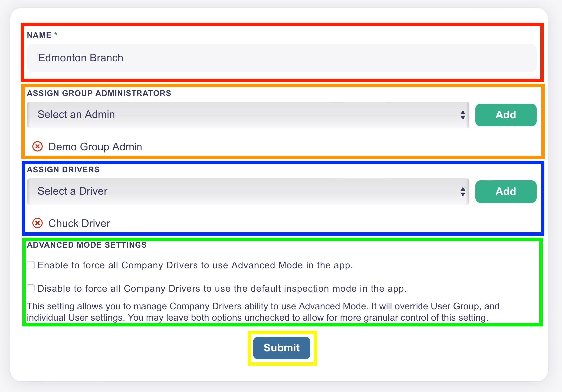This screenshot has width=562, height=392.
Task: Click the Assign Drivers label
Action: point(63,170)
